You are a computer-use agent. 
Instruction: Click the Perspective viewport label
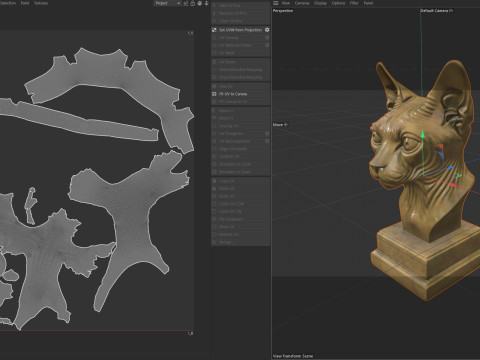(283, 11)
